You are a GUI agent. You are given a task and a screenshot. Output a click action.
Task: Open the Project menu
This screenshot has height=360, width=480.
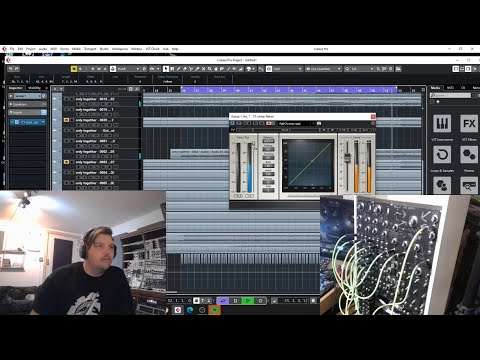(x=31, y=49)
